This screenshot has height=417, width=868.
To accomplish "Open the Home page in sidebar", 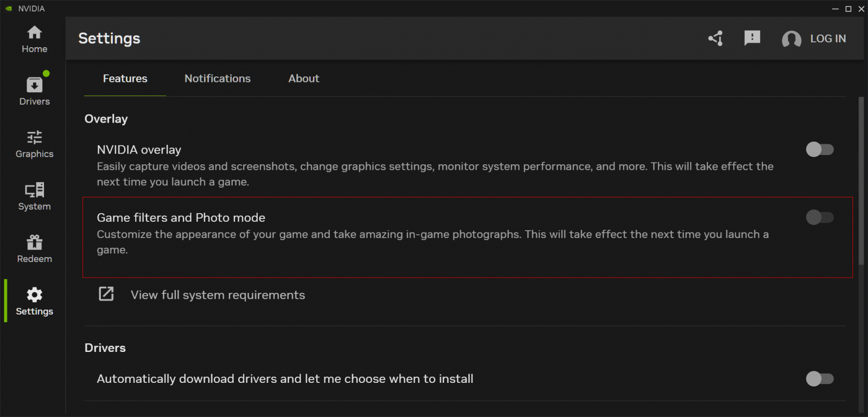I will pyautogui.click(x=34, y=40).
